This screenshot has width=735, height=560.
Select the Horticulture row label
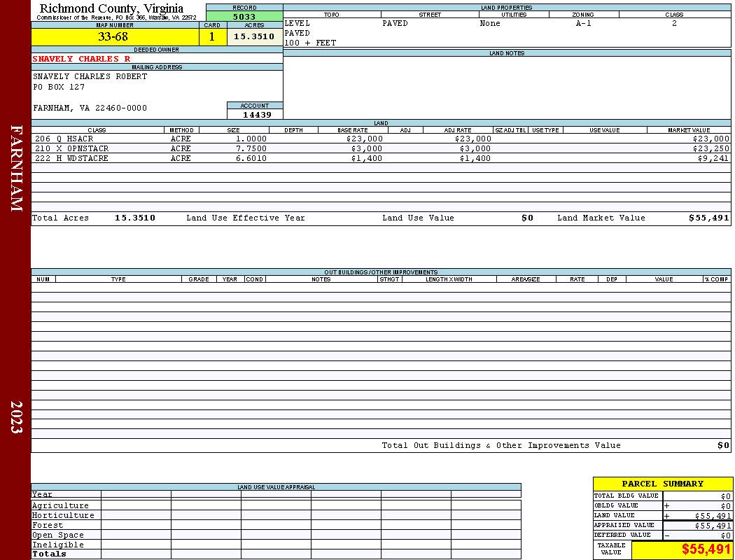(63, 515)
